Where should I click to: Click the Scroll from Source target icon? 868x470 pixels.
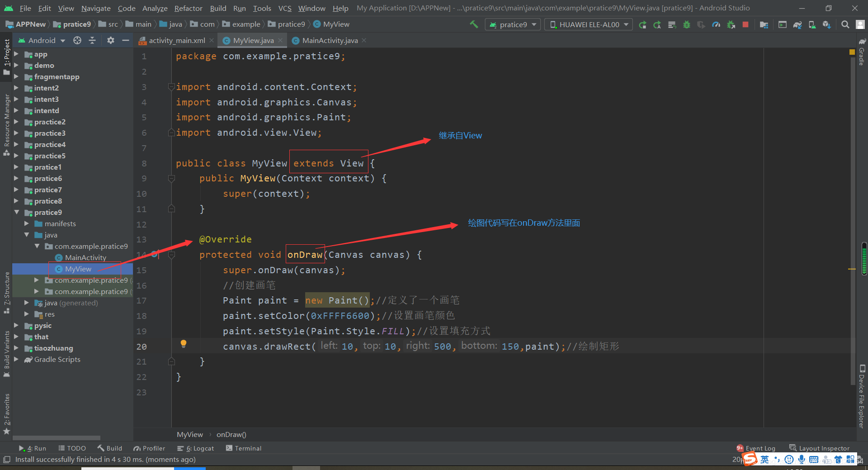[x=77, y=40]
